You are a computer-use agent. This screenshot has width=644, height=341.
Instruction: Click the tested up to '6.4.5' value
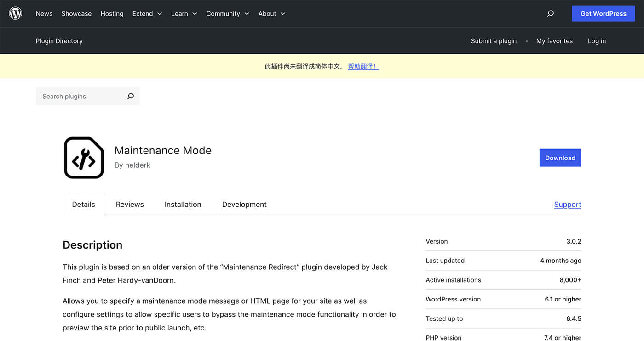(574, 318)
